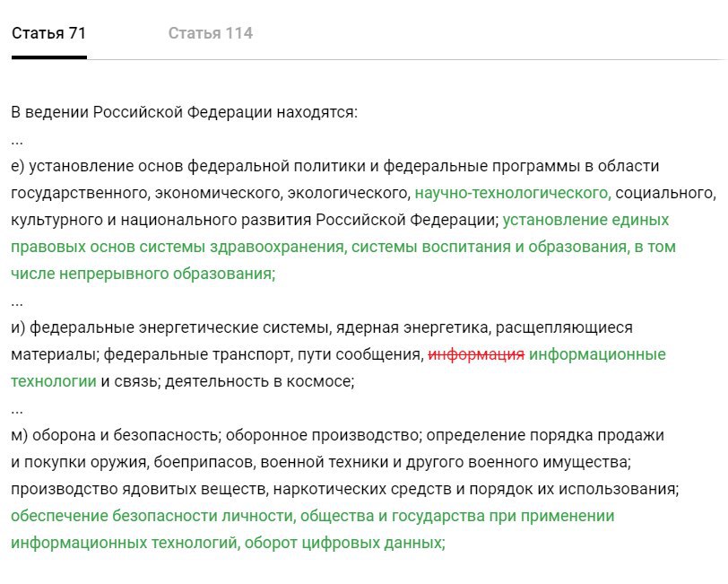Click the struck-through red word 'информация'
Viewport: 728px width, 584px height.
pyautogui.click(x=476, y=354)
